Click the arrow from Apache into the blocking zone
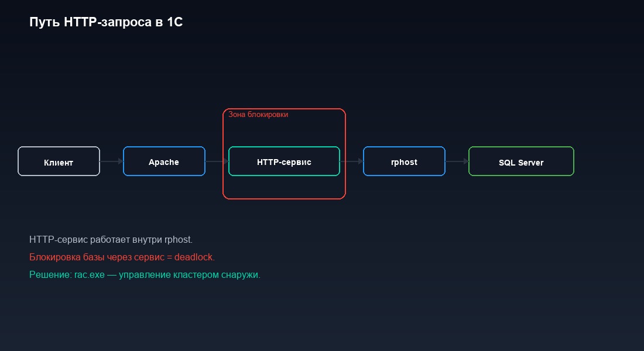Screen dimensions: 644x351 217,161
